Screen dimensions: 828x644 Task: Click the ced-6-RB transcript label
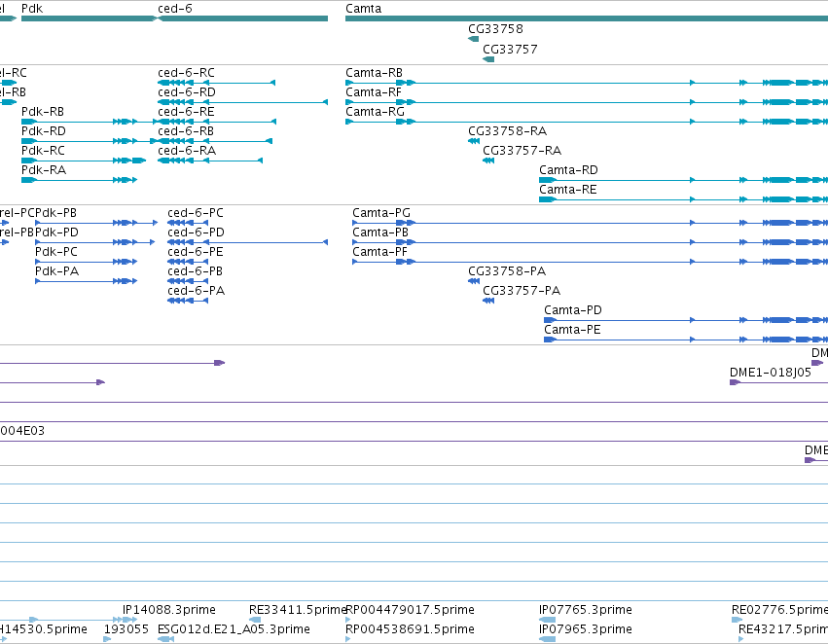186,131
